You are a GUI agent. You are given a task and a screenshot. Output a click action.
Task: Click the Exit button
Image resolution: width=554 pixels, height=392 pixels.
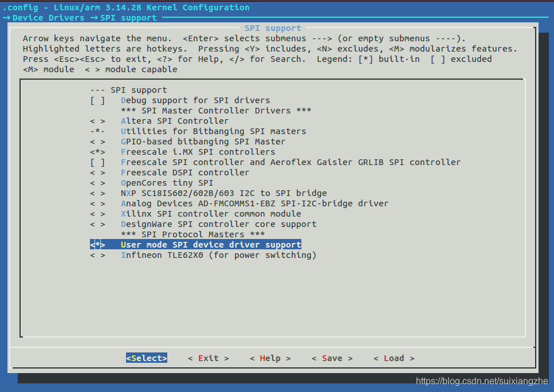(x=209, y=358)
